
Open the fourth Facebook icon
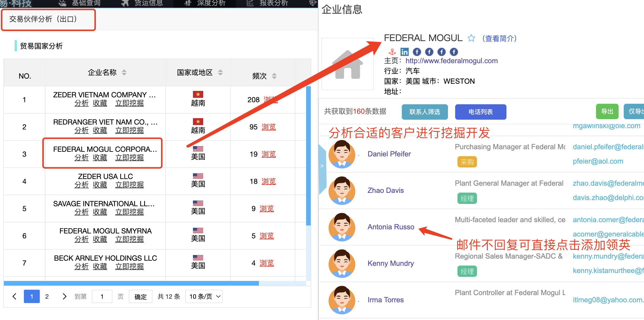coord(454,52)
